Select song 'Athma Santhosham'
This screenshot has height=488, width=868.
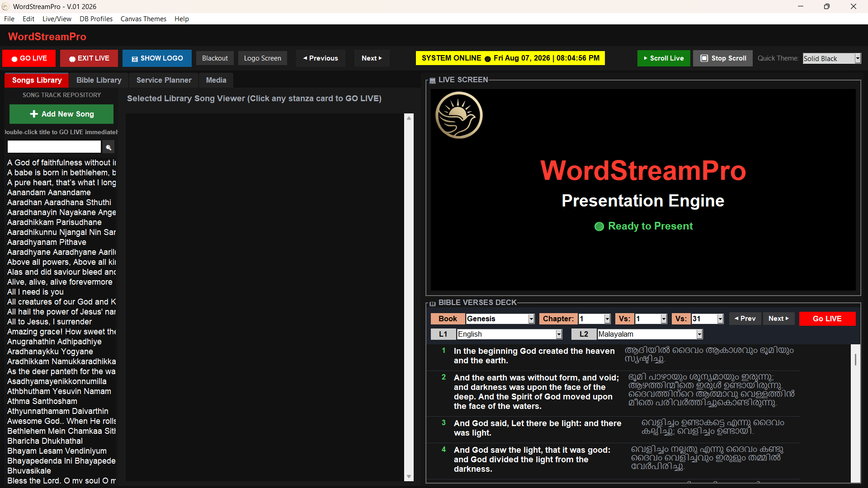coord(42,401)
